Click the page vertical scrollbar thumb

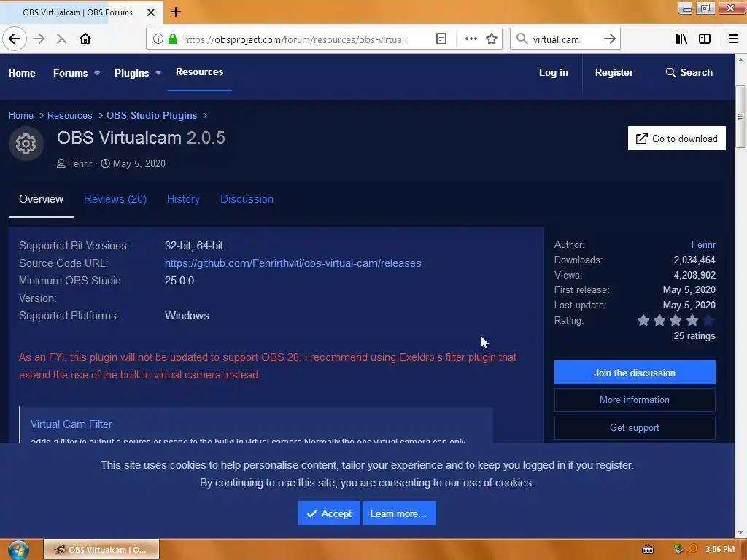point(740,117)
